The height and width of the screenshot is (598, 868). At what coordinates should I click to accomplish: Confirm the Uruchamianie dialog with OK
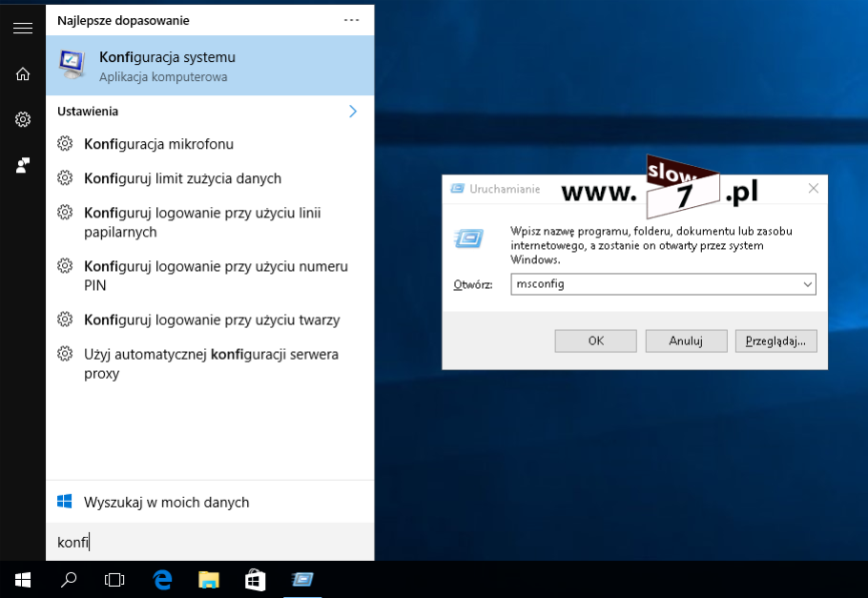595,341
